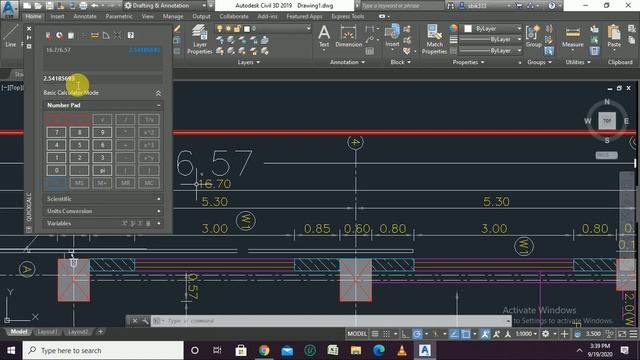The image size is (640, 360).
Task: Choose the Dimension tool
Action: coord(349,36)
